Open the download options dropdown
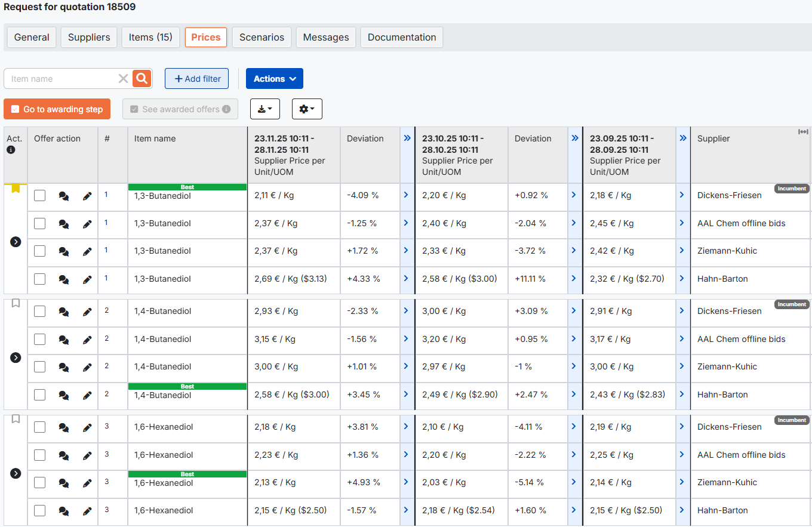This screenshot has width=812, height=527. 264,109
